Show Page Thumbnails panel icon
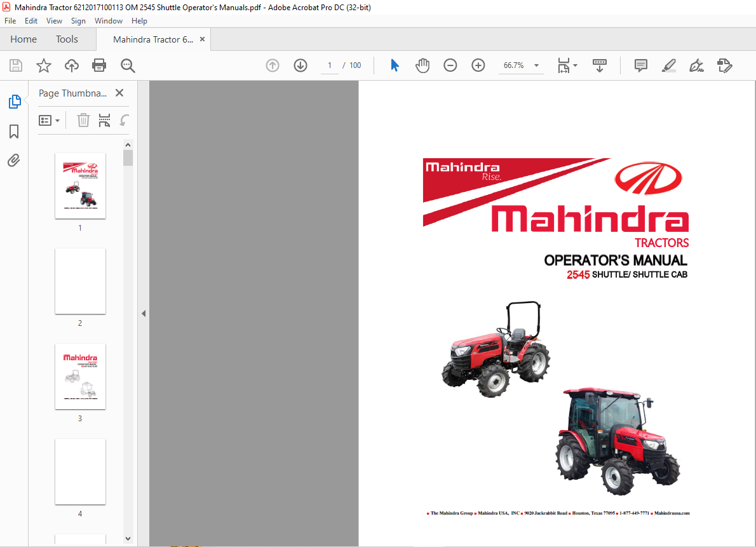This screenshot has height=547, width=756. [x=15, y=102]
